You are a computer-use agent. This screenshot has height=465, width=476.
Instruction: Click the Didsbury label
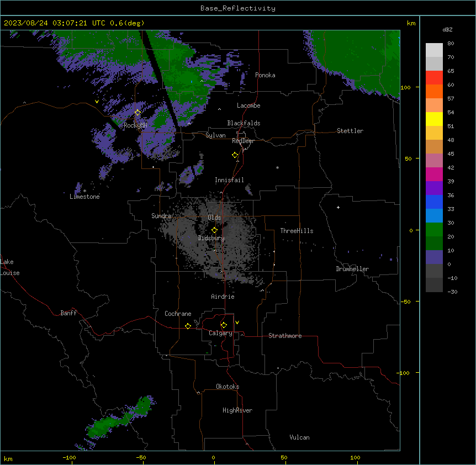click(x=211, y=238)
